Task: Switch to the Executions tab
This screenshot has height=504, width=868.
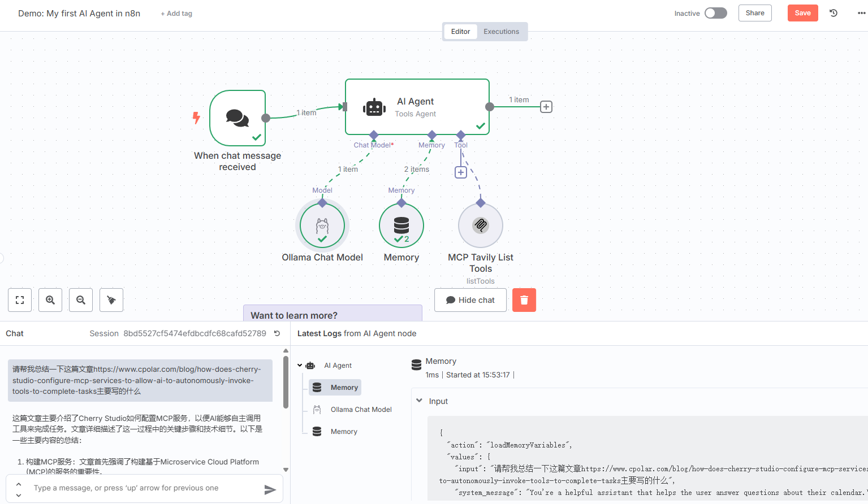Action: pyautogui.click(x=501, y=32)
